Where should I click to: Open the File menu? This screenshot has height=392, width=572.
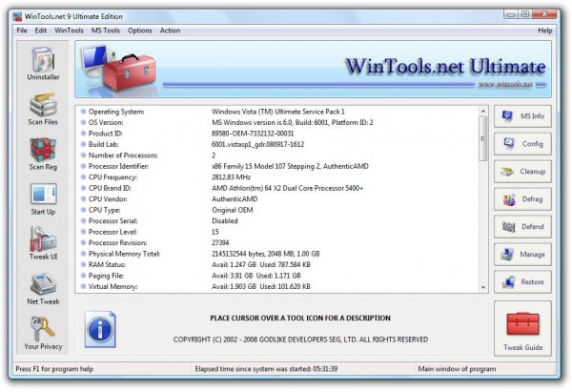point(22,31)
